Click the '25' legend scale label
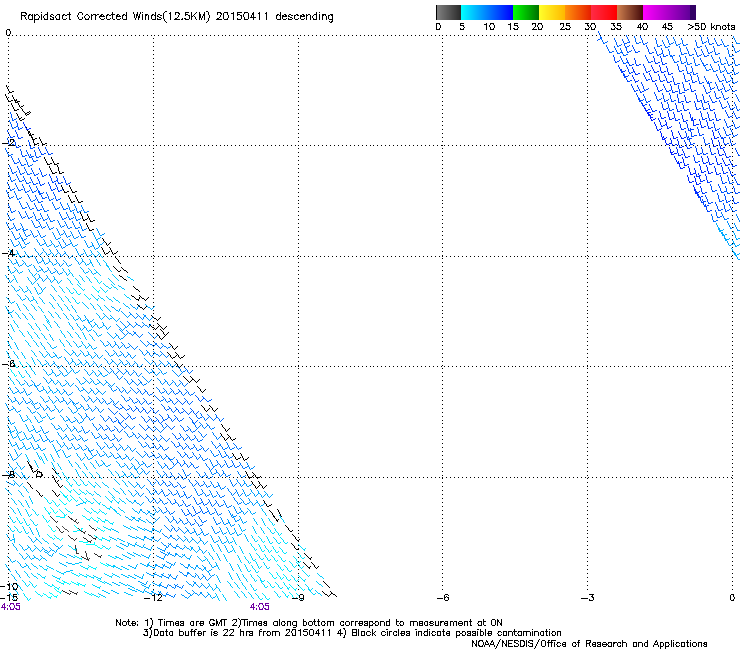Screen dimensions: 740x650 tap(565, 27)
